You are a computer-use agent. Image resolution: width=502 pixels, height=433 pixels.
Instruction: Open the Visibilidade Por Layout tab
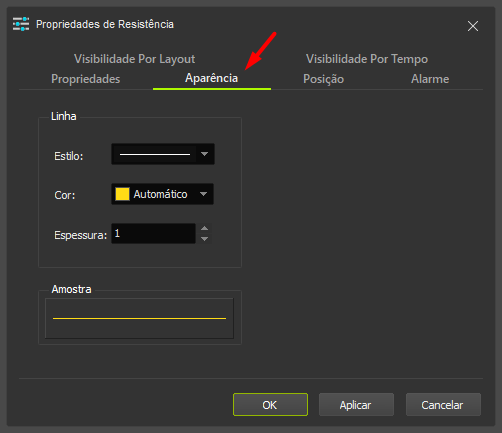[x=134, y=59]
